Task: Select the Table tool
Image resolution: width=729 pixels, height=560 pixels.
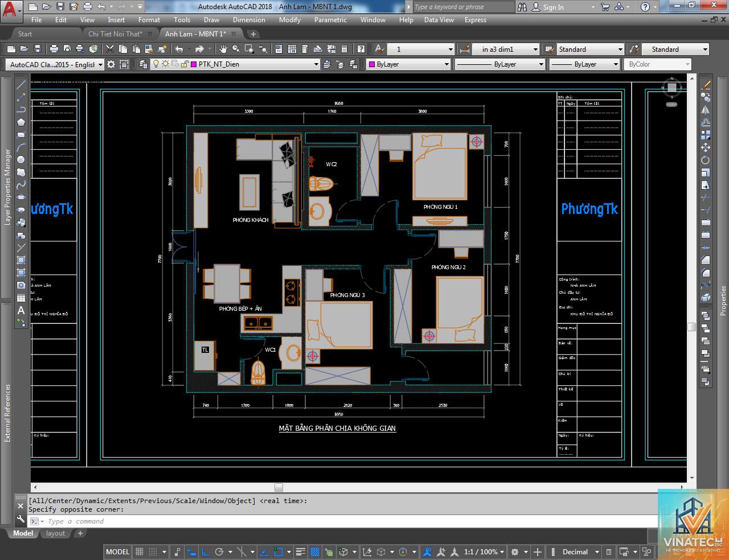Action: [21, 298]
